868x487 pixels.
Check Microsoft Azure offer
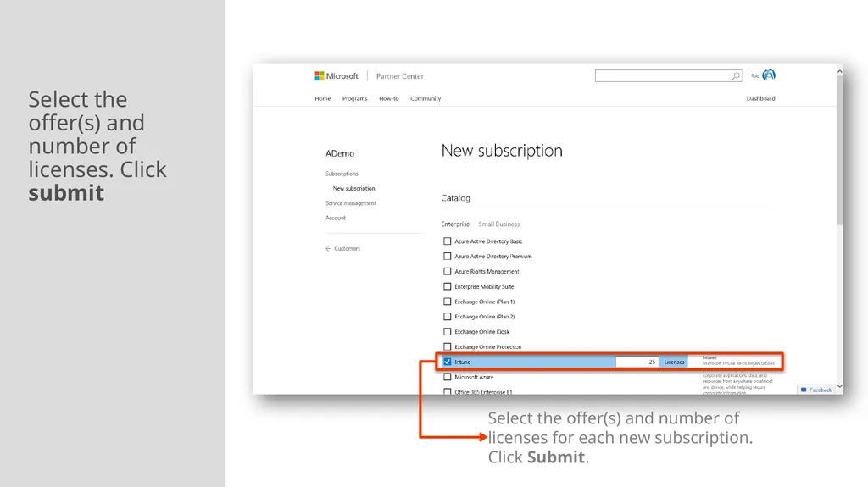coord(448,377)
